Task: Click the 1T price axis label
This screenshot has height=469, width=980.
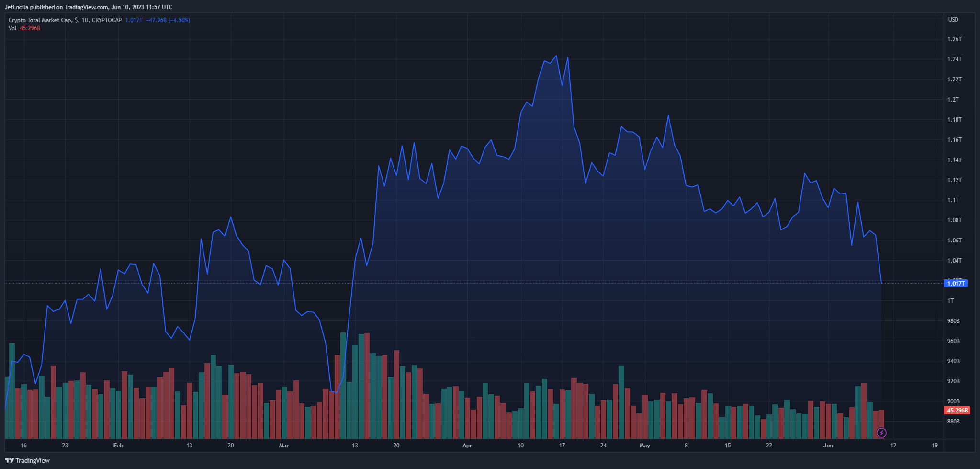Action: 951,301
